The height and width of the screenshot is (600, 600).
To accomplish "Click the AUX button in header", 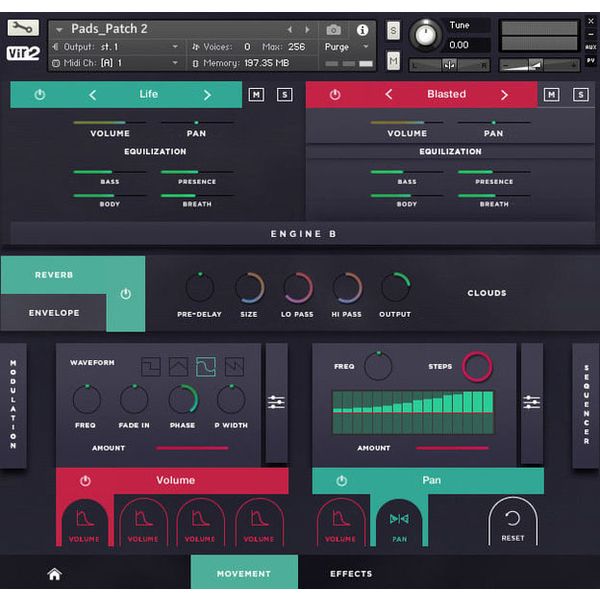I will pyautogui.click(x=590, y=47).
